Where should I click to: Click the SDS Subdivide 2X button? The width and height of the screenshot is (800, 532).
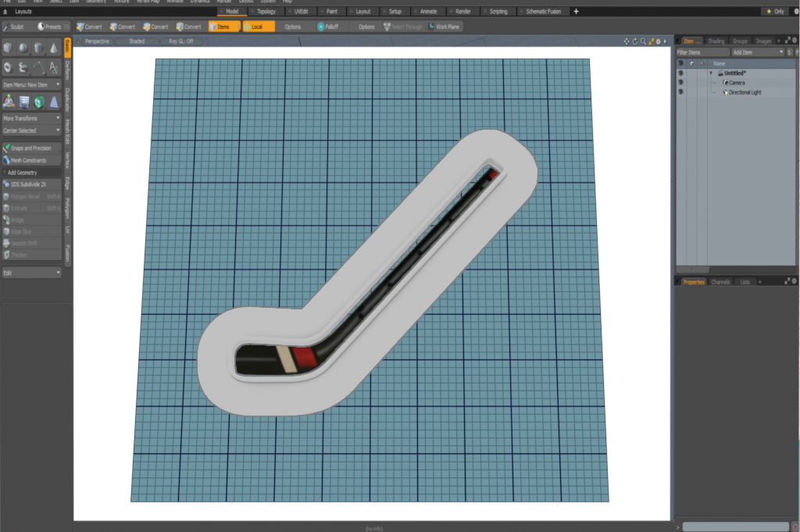click(31, 184)
